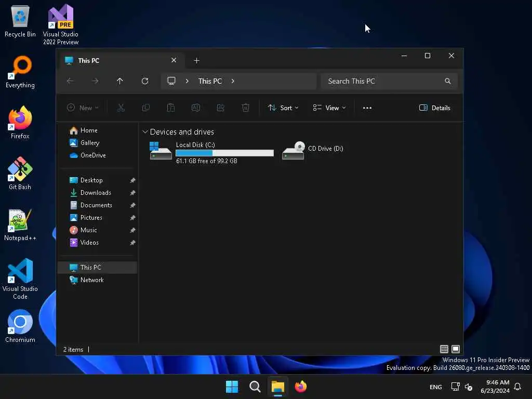The height and width of the screenshot is (399, 532).
Task: Click the Delete trash icon
Action: coord(246,108)
